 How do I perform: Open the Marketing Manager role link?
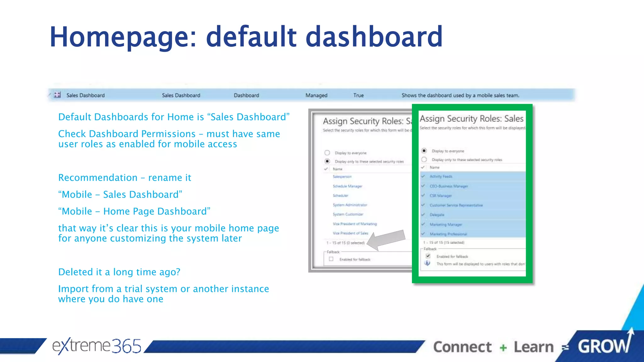click(446, 224)
